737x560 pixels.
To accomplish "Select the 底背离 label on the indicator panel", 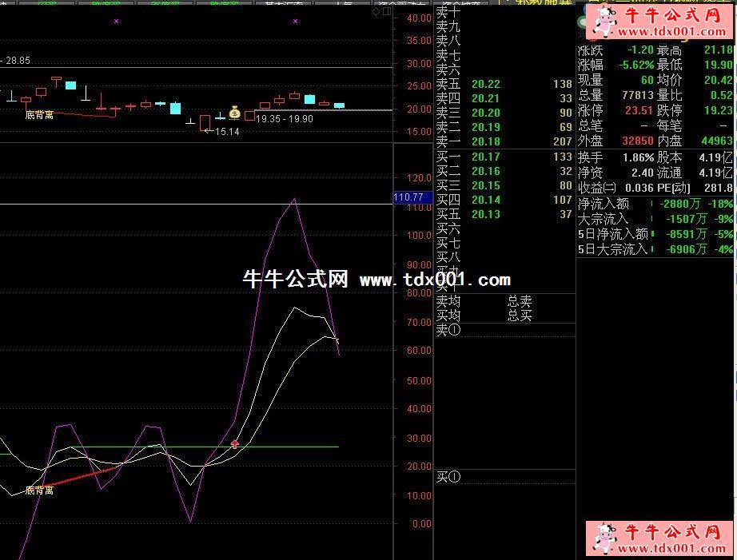I will tap(39, 490).
